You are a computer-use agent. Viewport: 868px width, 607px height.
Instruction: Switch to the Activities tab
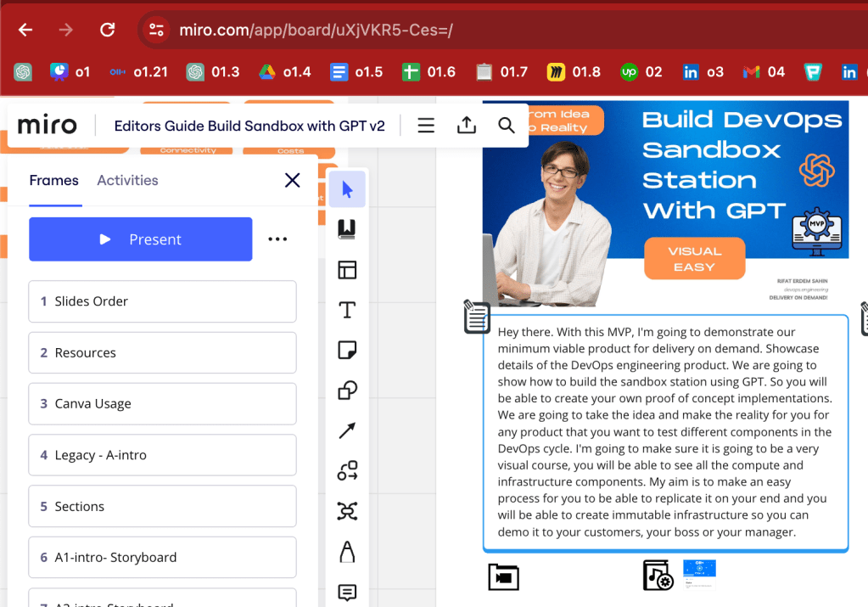point(127,181)
